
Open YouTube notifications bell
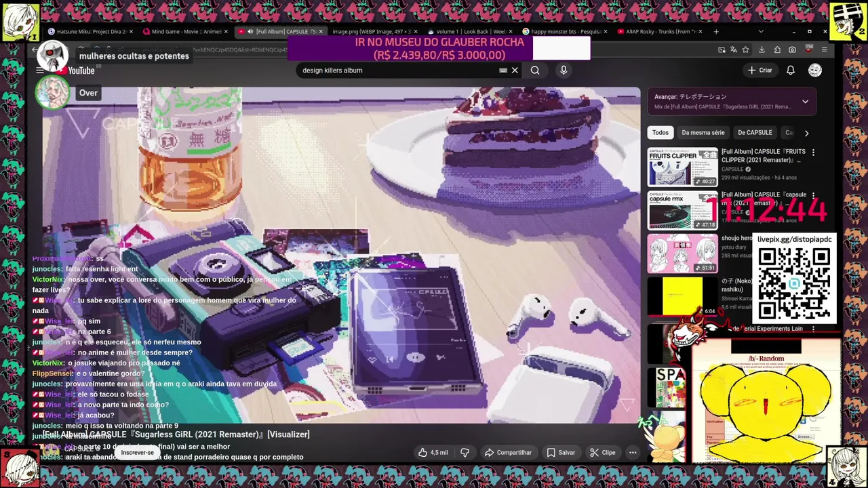791,70
